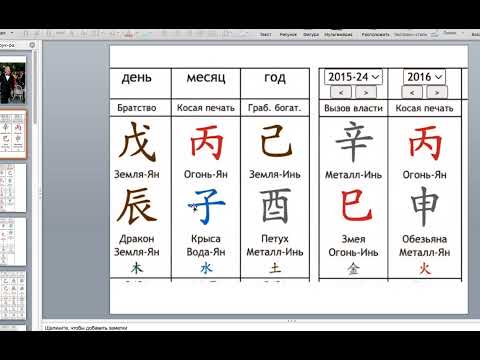
Task: Click the blue 子 Крыса character
Action: point(207,206)
